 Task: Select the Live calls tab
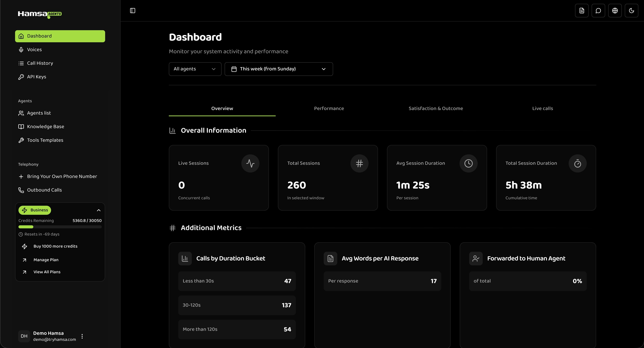click(x=542, y=108)
